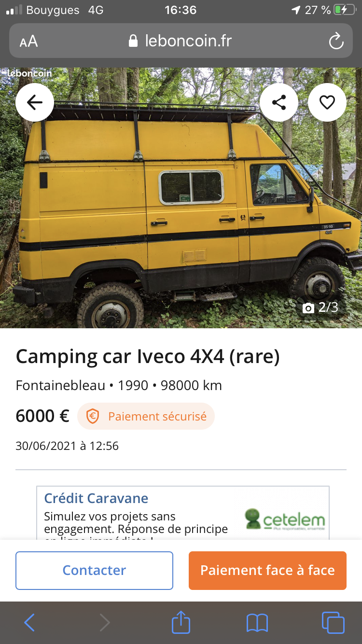Tap the Paiement sécurisé badge
Screen dimensions: 362x644
coord(146,416)
